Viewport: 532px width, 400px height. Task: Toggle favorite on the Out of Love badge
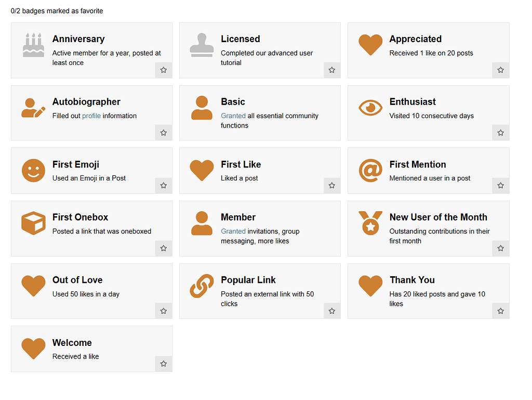point(163,311)
